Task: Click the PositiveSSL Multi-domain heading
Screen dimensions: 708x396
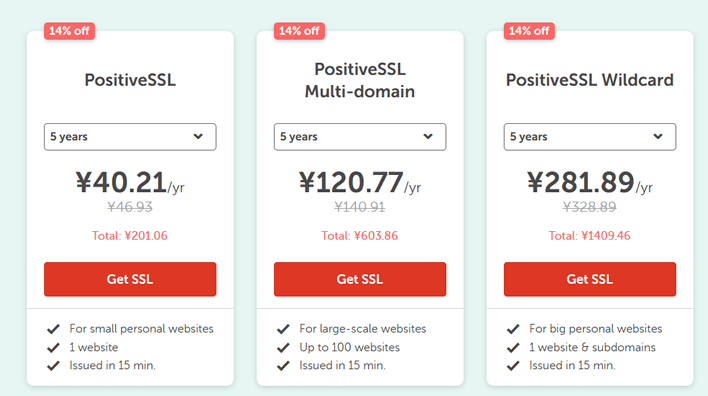Action: (360, 80)
